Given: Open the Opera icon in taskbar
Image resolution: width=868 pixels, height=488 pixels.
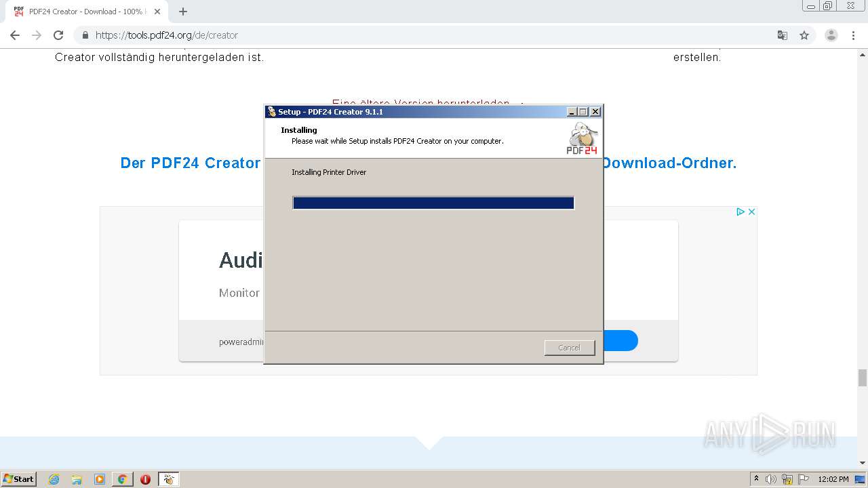Looking at the screenshot, I should pos(145,479).
